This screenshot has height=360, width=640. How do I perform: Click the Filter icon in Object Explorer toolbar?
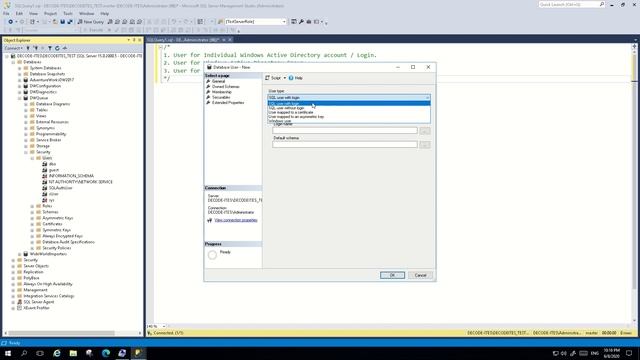point(50,48)
